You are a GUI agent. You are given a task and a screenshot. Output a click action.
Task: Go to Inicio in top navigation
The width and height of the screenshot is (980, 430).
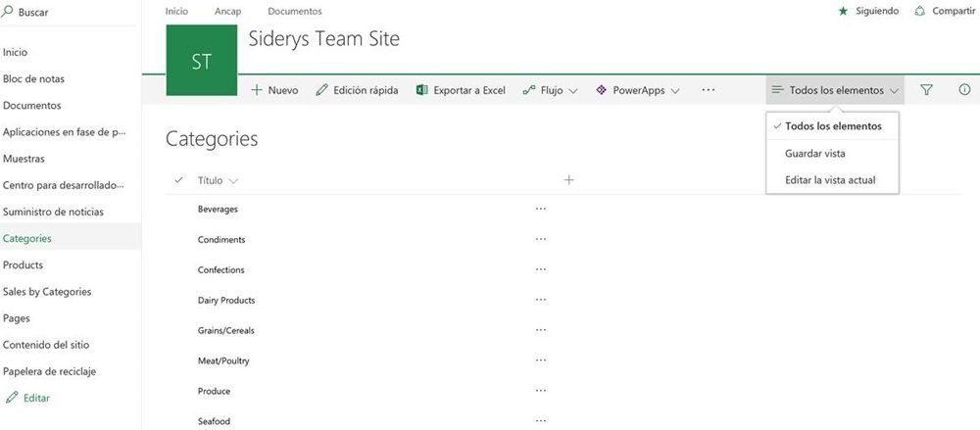click(x=176, y=11)
